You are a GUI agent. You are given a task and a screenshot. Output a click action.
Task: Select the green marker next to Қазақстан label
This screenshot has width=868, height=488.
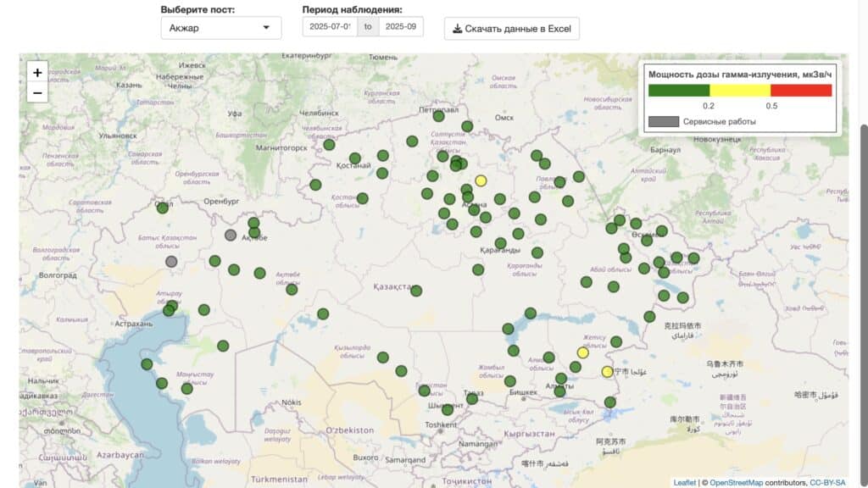[x=416, y=291]
